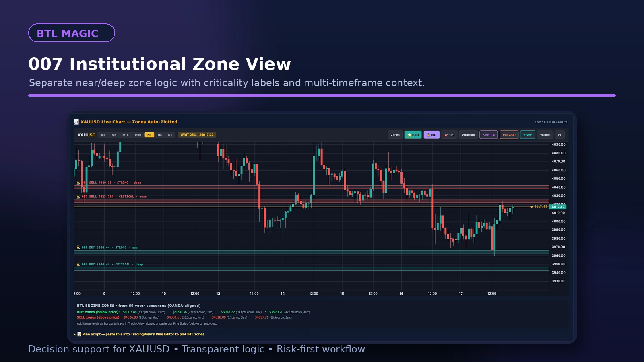Click the 007 BUY 3944.44 CRITICAL deep label
644x362 pixels.
(110, 264)
